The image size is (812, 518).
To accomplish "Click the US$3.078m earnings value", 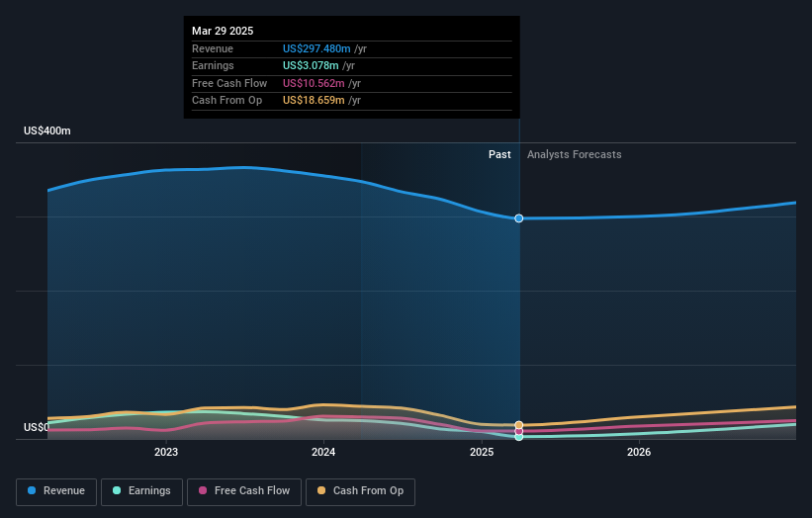I will tap(311, 65).
